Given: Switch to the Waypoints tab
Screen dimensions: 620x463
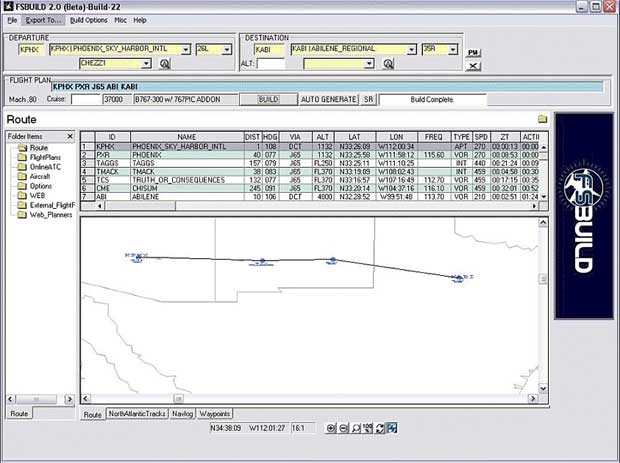Looking at the screenshot, I should pos(215,414).
